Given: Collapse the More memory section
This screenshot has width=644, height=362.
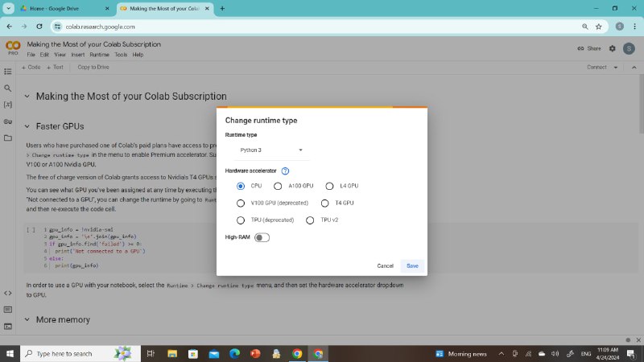Looking at the screenshot, I should pos(27,319).
